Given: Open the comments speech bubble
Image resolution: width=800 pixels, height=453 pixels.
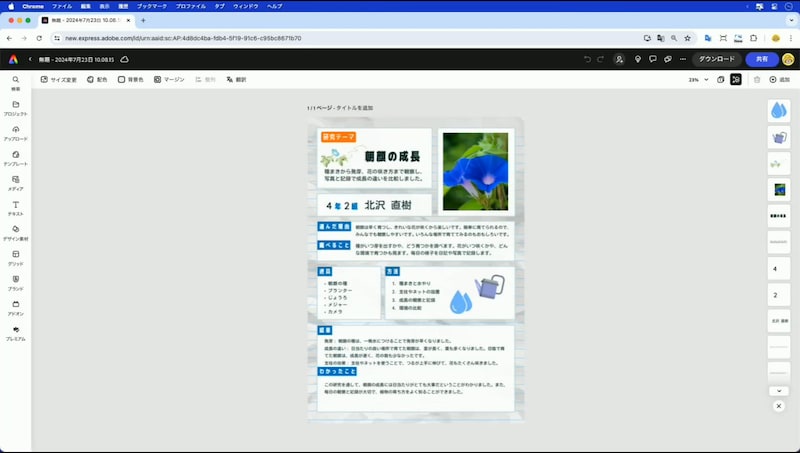Looking at the screenshot, I should coord(653,59).
